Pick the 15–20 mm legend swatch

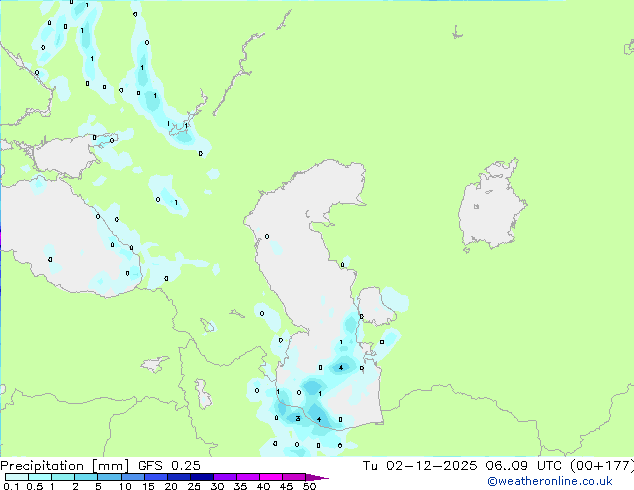(155, 477)
